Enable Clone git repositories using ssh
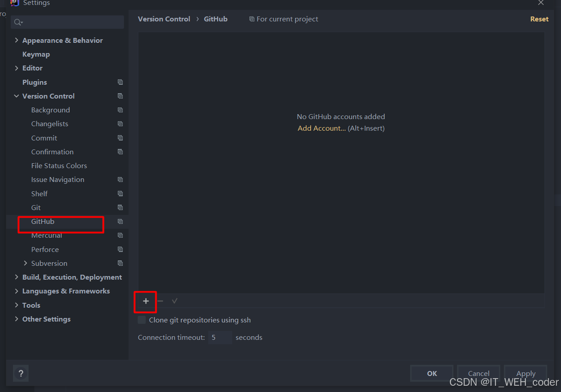Image resolution: width=561 pixels, height=392 pixels. point(142,320)
